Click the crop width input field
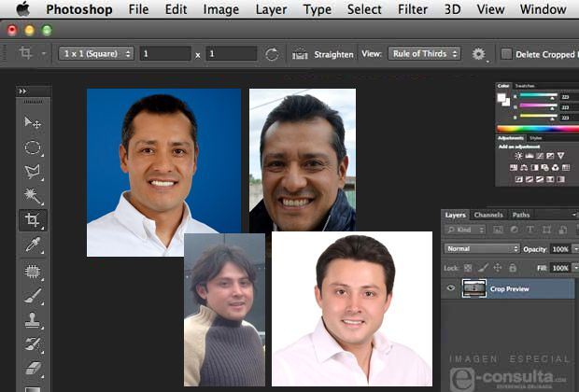579x392 pixels. [x=165, y=54]
